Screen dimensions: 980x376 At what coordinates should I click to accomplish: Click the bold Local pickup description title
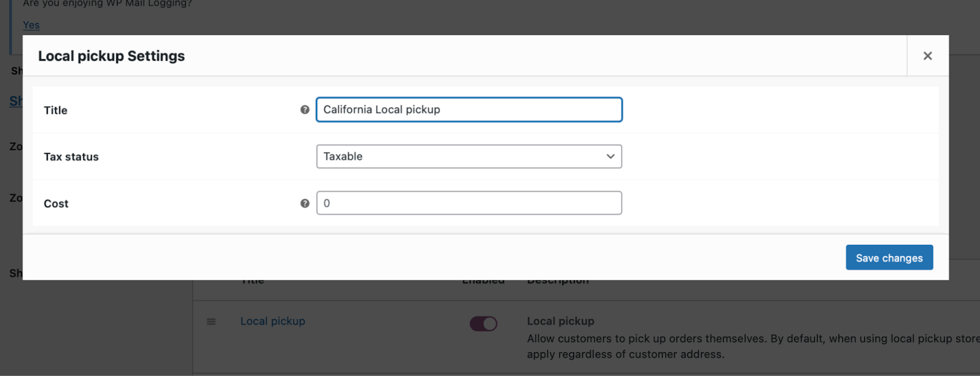click(x=560, y=321)
